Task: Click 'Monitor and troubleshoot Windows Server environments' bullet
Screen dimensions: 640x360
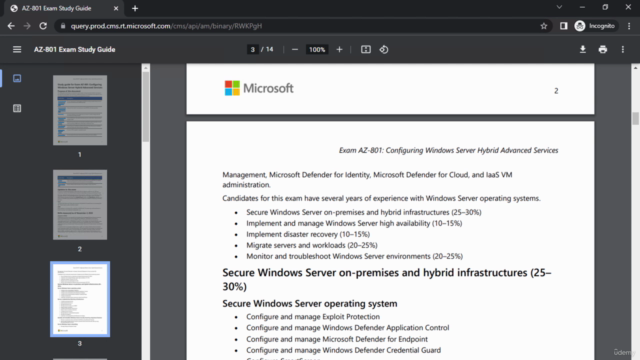Action: (x=354, y=256)
